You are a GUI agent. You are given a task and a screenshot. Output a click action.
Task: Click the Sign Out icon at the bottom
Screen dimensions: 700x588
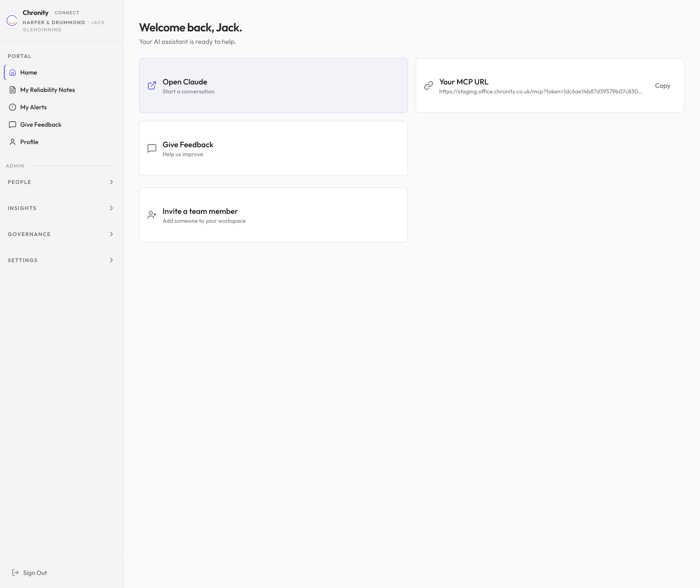16,572
